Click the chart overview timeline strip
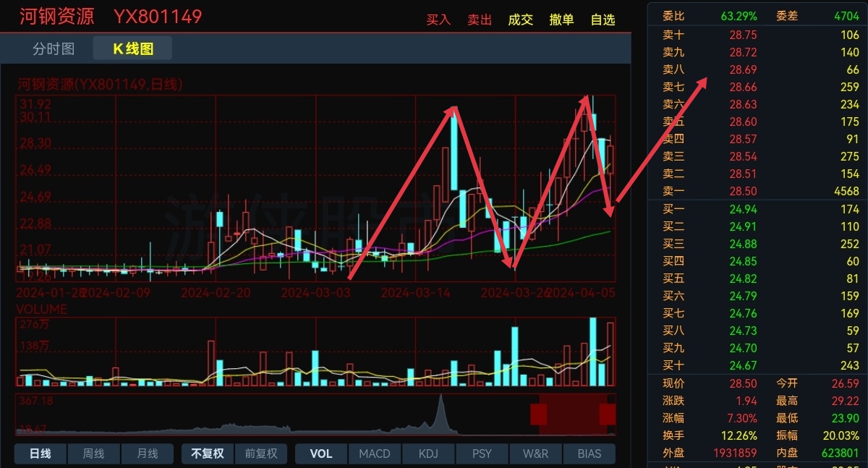The height and width of the screenshot is (468, 868). [x=315, y=414]
